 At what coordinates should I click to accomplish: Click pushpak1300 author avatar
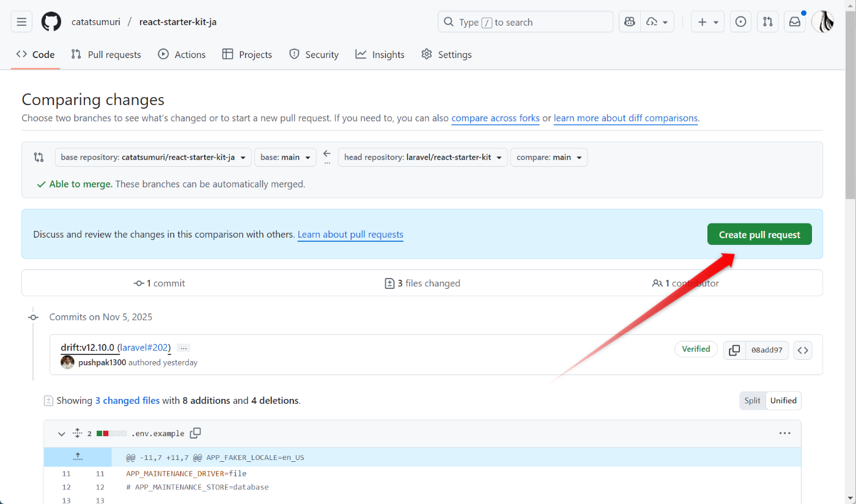[67, 362]
